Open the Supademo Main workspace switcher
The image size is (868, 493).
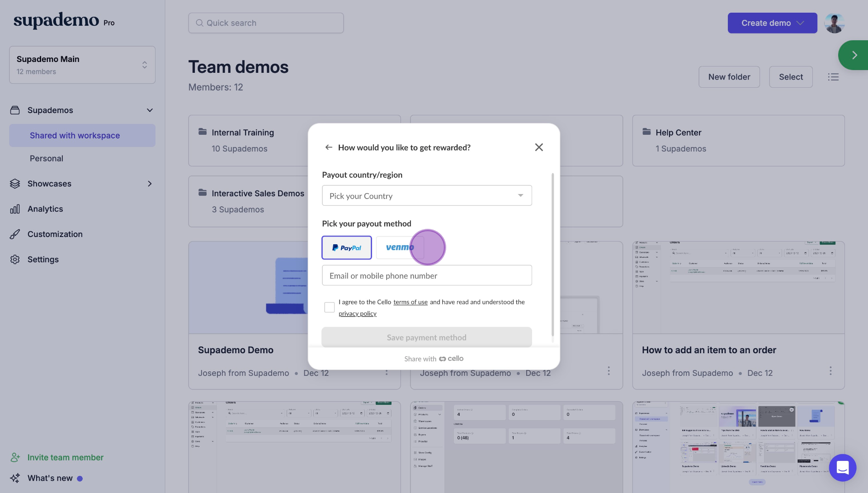[x=82, y=65]
